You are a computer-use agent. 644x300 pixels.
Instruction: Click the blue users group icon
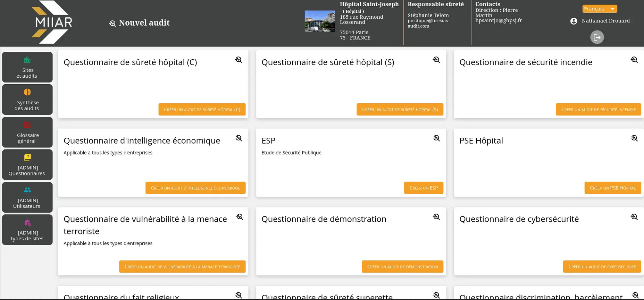[27, 190]
